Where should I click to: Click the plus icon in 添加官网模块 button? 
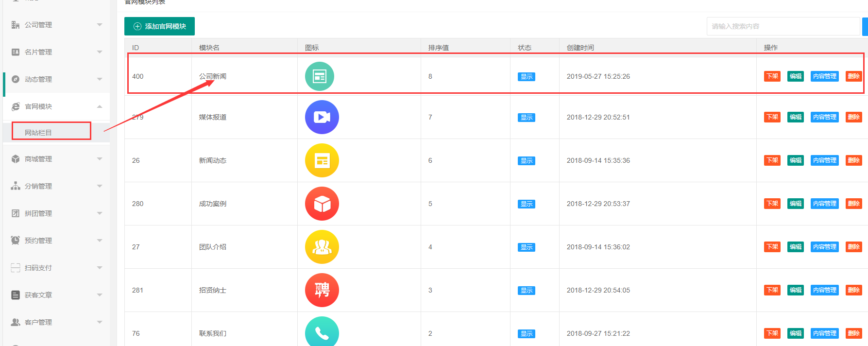[137, 26]
